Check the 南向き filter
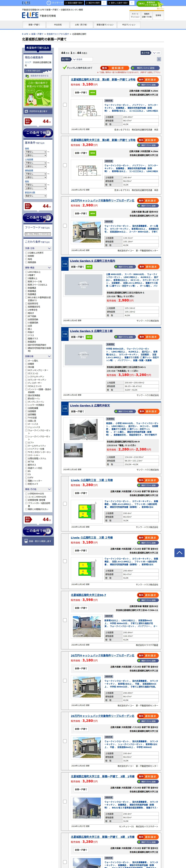The image size is (186, 868). [x=26, y=313]
